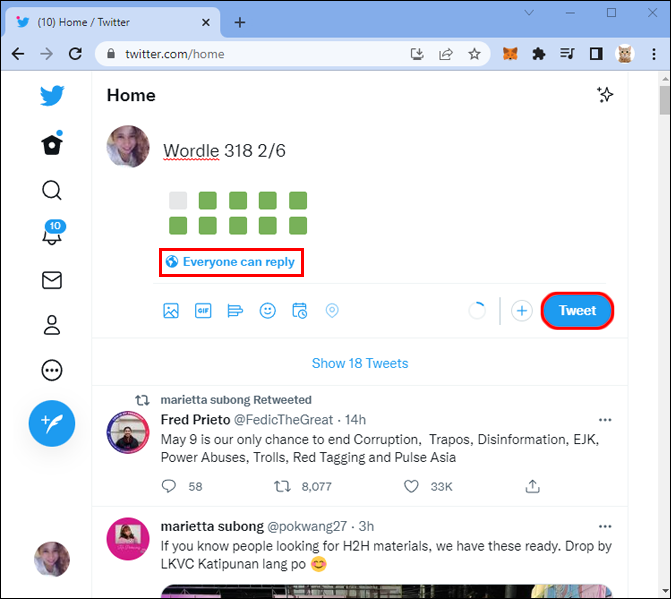Change who can reply: Everyone can reply
Screen dimensions: 671x599
(x=231, y=262)
